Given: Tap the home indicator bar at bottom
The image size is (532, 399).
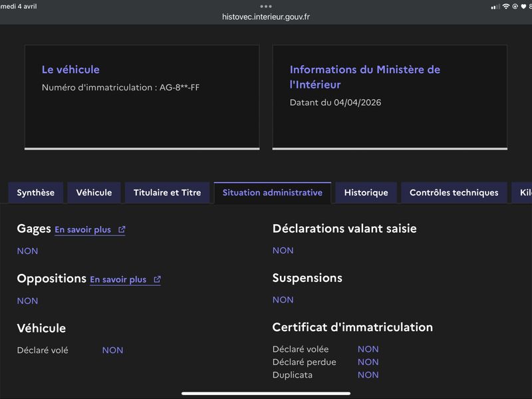Looking at the screenshot, I should click(266, 393).
